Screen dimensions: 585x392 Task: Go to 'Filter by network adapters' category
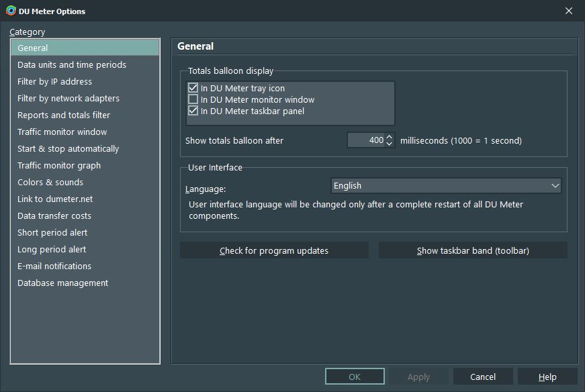(x=85, y=99)
